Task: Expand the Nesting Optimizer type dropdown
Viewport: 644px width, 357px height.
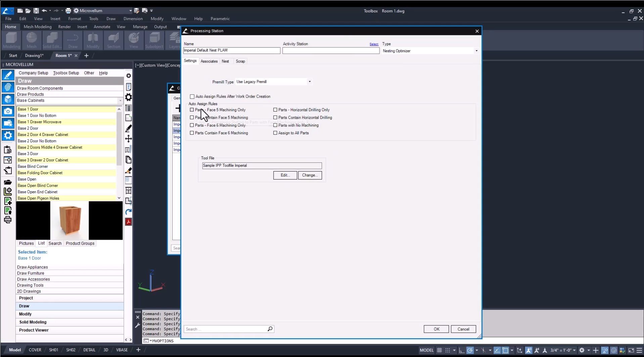Action: (x=476, y=51)
